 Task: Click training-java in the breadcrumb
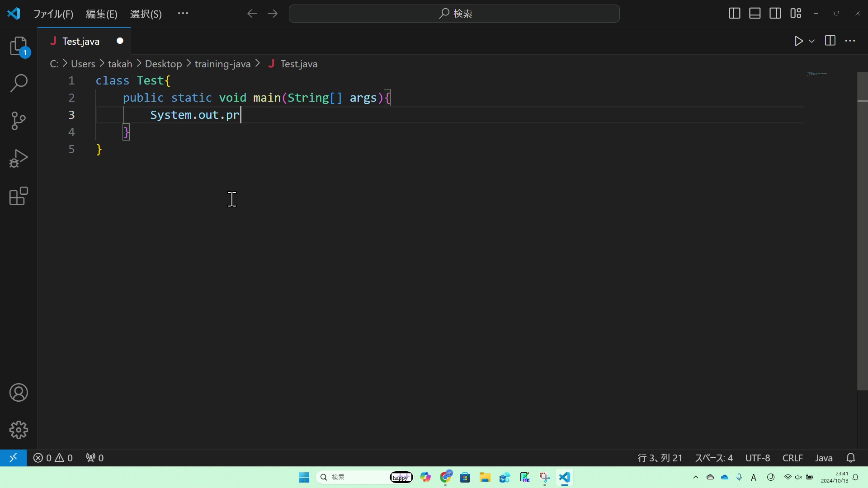pos(222,64)
